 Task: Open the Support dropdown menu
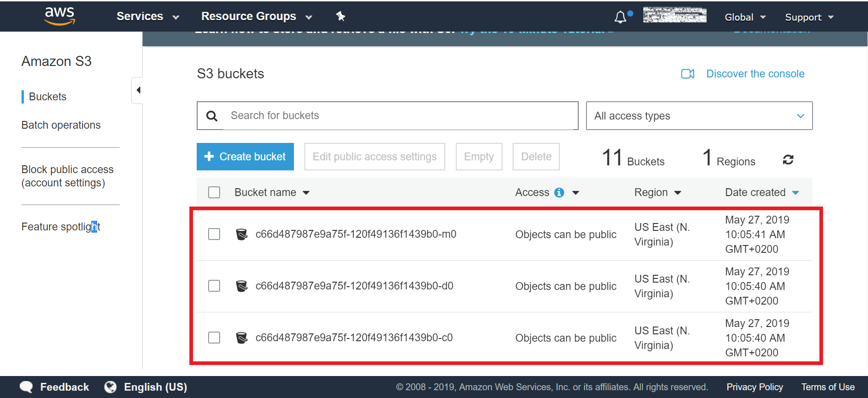809,17
